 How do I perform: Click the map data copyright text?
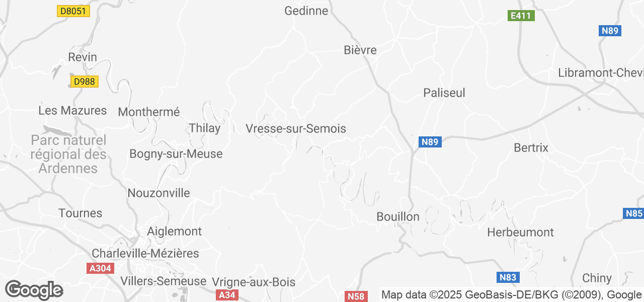coord(511,295)
